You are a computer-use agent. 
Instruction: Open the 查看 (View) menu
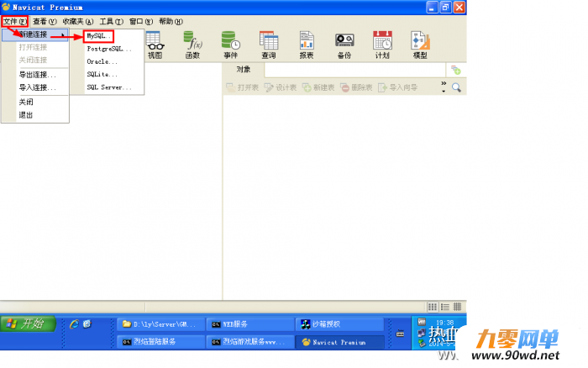(x=45, y=21)
